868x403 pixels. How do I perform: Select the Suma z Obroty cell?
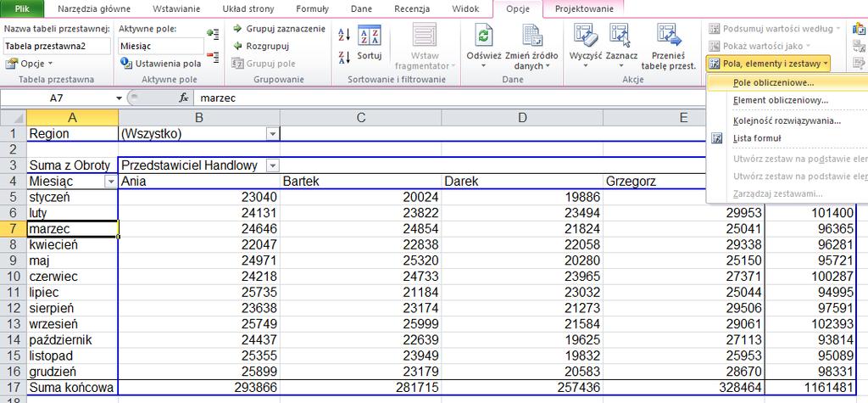pos(73,165)
